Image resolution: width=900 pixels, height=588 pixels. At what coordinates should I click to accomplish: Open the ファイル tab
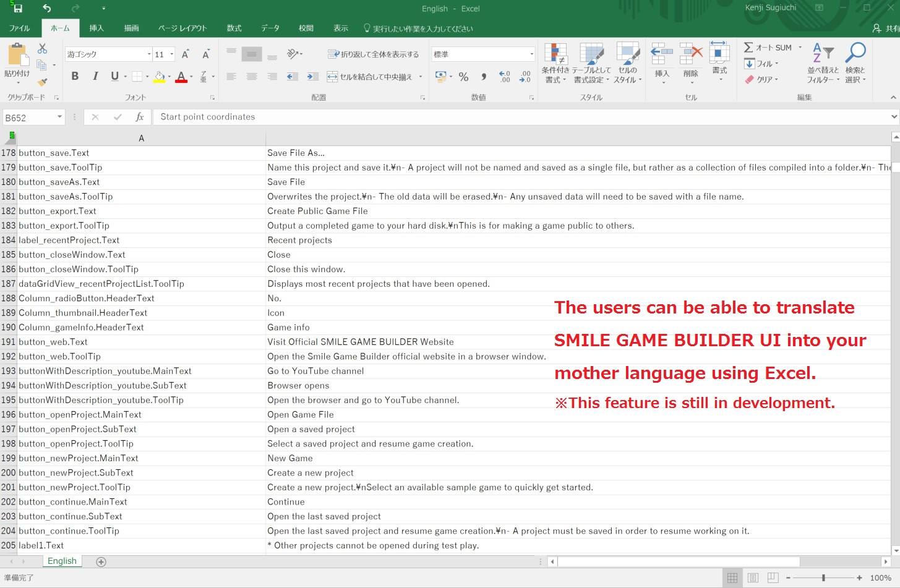pyautogui.click(x=19, y=28)
